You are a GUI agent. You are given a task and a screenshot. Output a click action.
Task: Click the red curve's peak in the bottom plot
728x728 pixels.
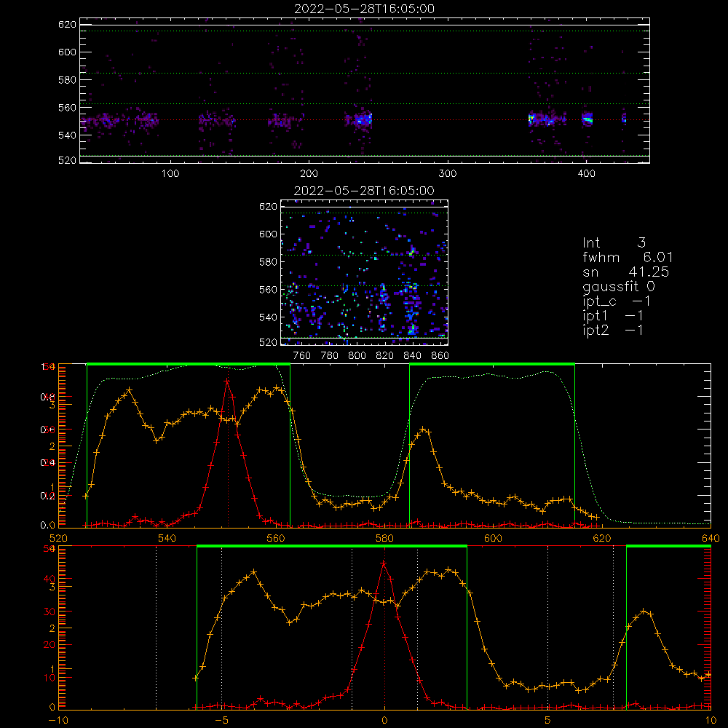384,563
